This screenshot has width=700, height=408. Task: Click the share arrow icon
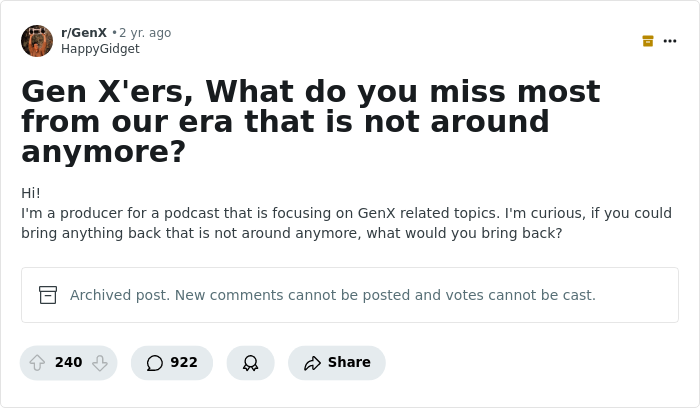(x=312, y=363)
